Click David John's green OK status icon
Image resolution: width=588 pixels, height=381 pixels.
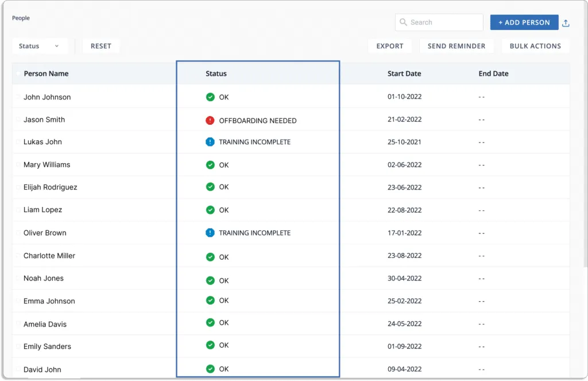[x=210, y=369]
